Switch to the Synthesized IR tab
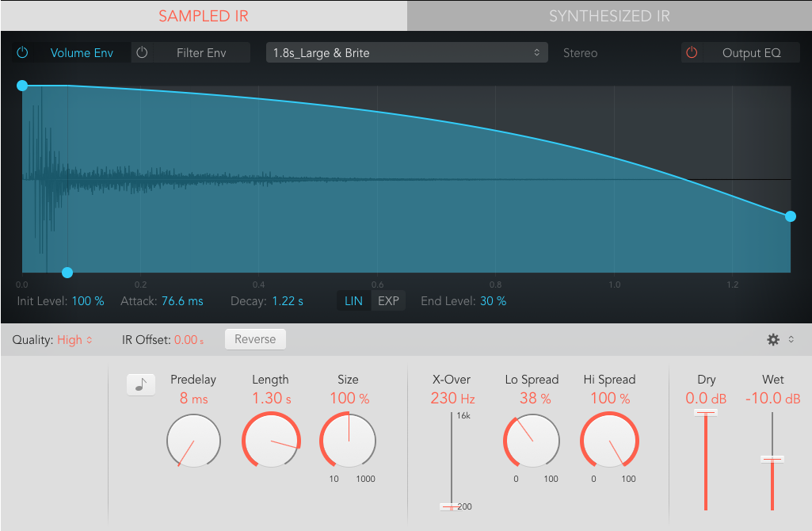Image resolution: width=812 pixels, height=531 pixels. pyautogui.click(x=609, y=16)
